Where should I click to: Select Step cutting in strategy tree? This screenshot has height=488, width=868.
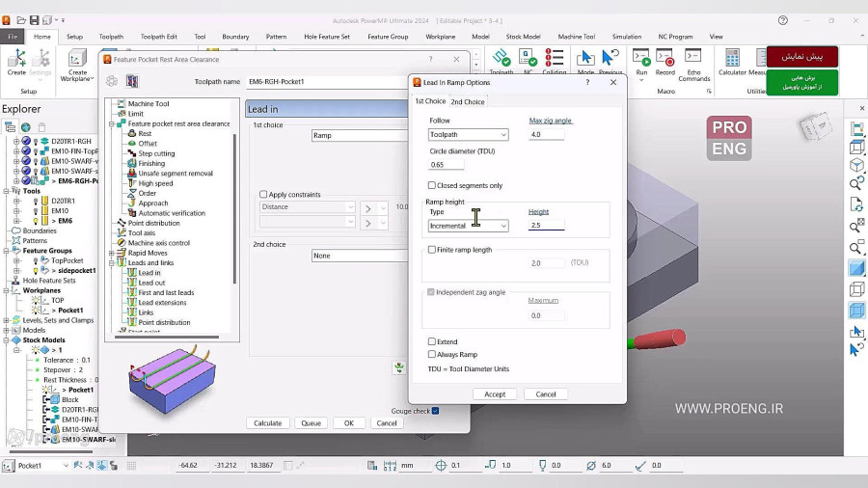(156, 153)
